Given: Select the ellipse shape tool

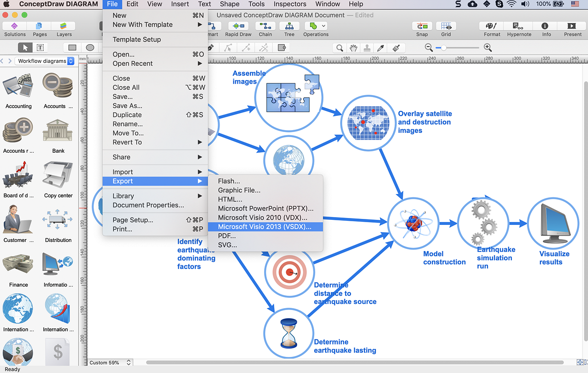Looking at the screenshot, I should (90, 47).
